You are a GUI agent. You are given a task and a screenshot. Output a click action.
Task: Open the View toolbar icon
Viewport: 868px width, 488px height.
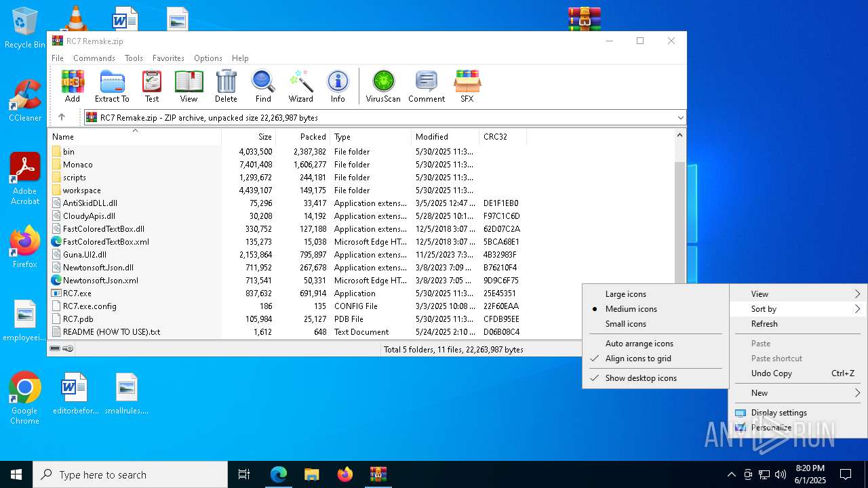(x=189, y=86)
